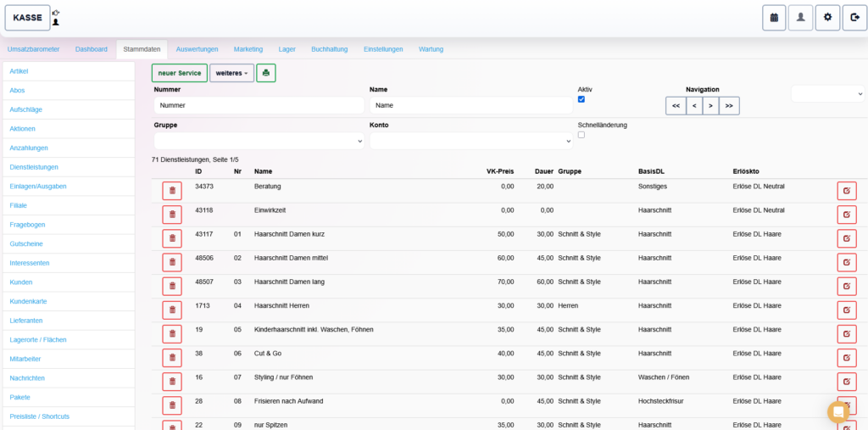Open the weiteres dropdown menu
The image size is (868, 430).
click(x=231, y=73)
